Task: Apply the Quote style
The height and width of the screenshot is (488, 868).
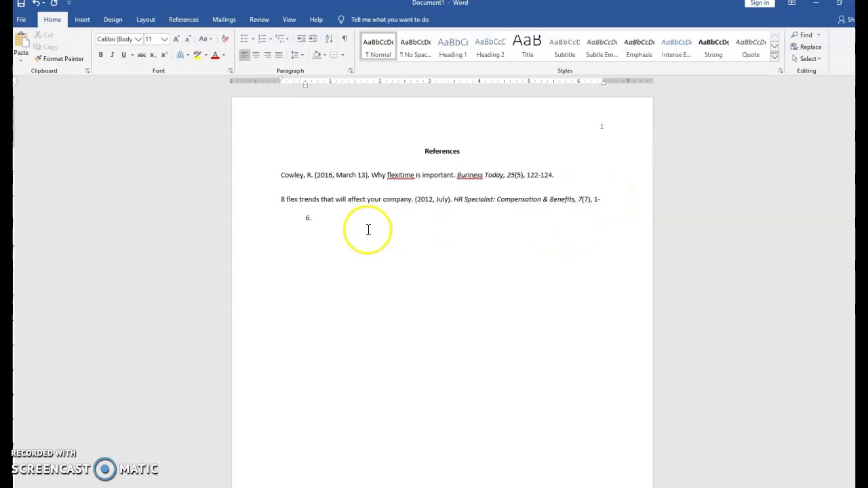Action: point(751,47)
